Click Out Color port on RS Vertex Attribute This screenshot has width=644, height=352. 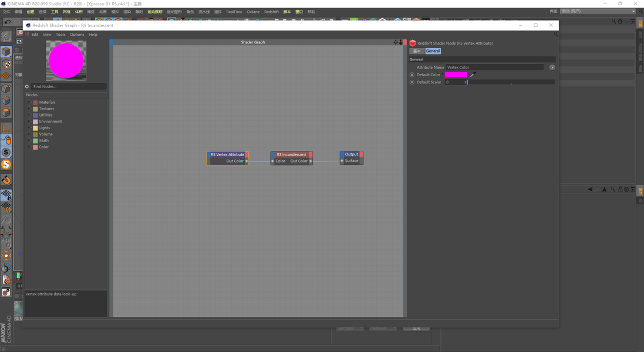247,161
